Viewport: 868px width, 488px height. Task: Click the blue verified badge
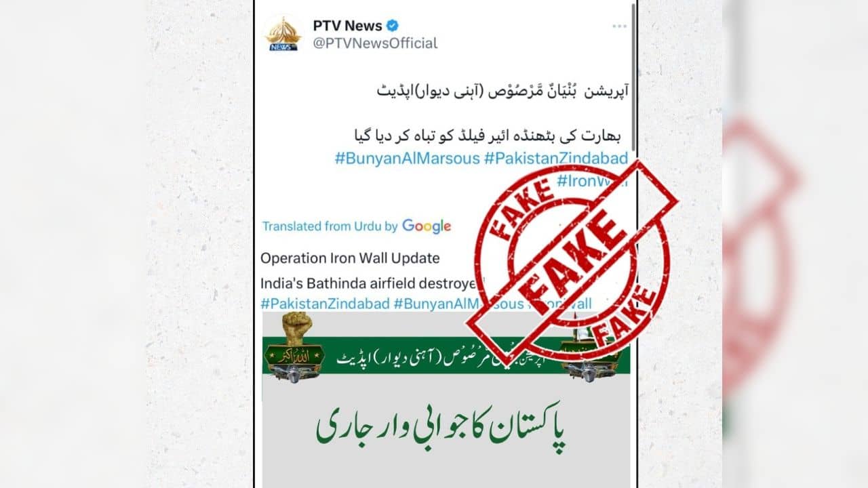(x=392, y=25)
